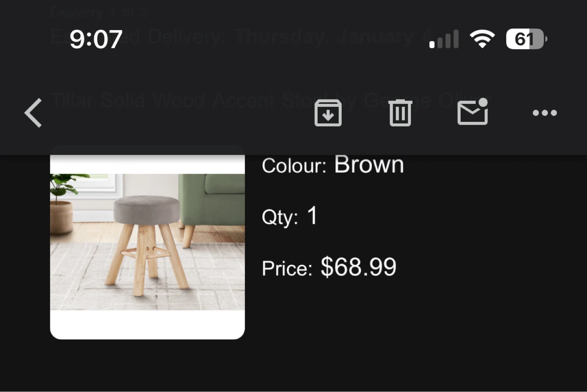587x392 pixels.
Task: Archive this email
Action: [328, 113]
